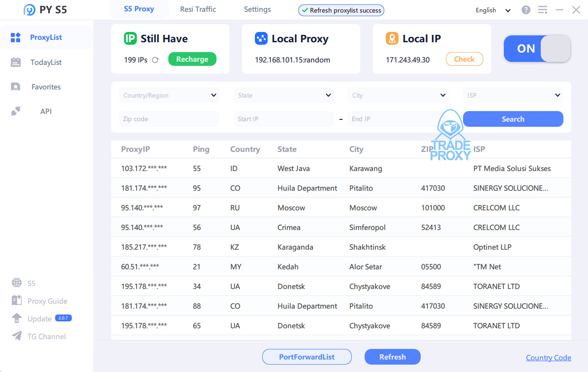Click the local proxy address 192.168.101.15:random
This screenshot has width=588, height=372.
coord(292,60)
